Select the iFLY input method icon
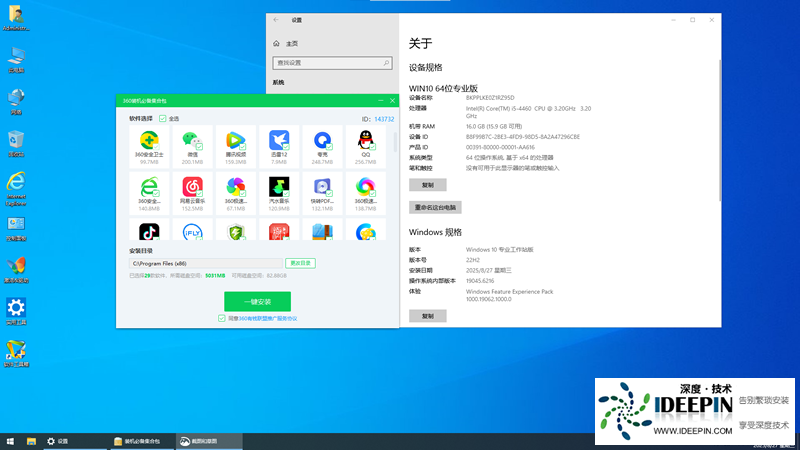 click(192, 232)
